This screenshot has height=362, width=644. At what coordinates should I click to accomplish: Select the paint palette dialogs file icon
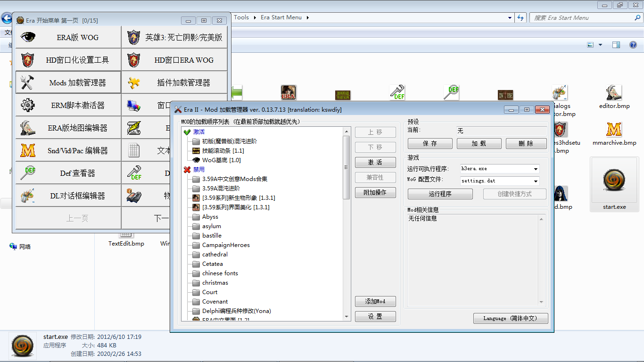[559, 93]
